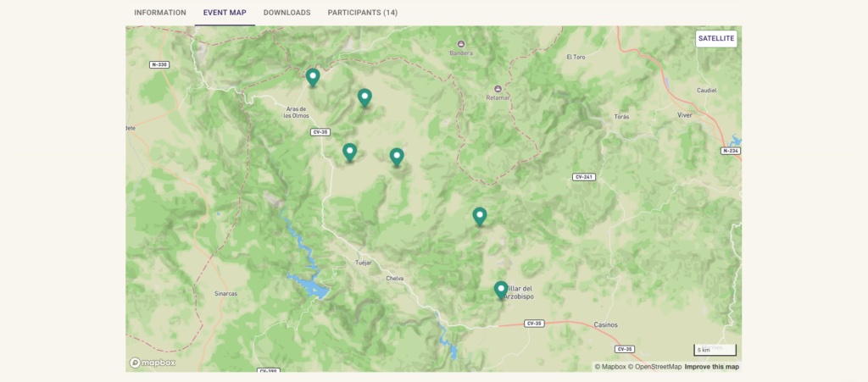Click the Sinarcas town label

pyautogui.click(x=225, y=294)
